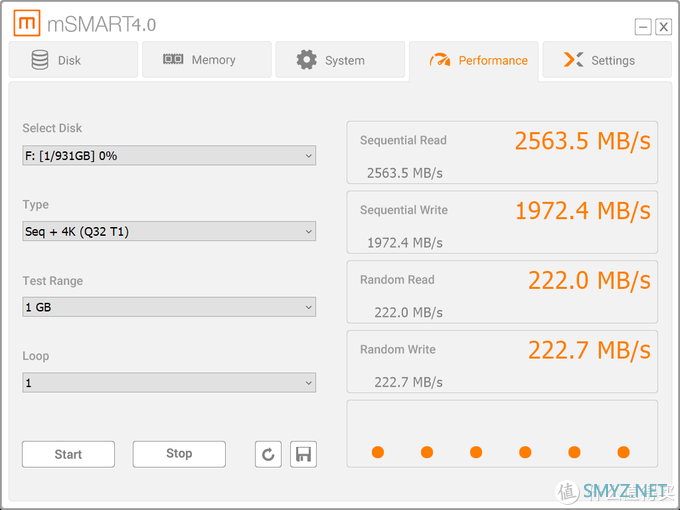Click the Loop label
Screen dimensions: 680x510
36,356
